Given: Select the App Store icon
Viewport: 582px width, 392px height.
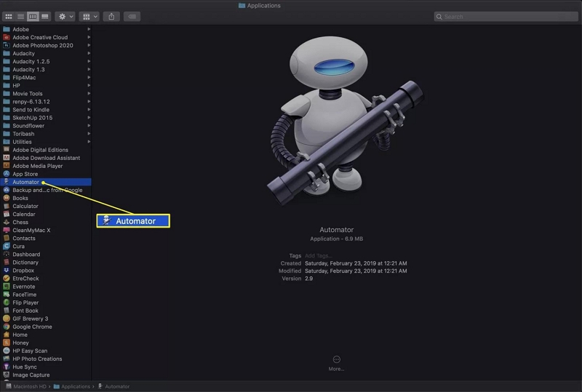Looking at the screenshot, I should 7,174.
